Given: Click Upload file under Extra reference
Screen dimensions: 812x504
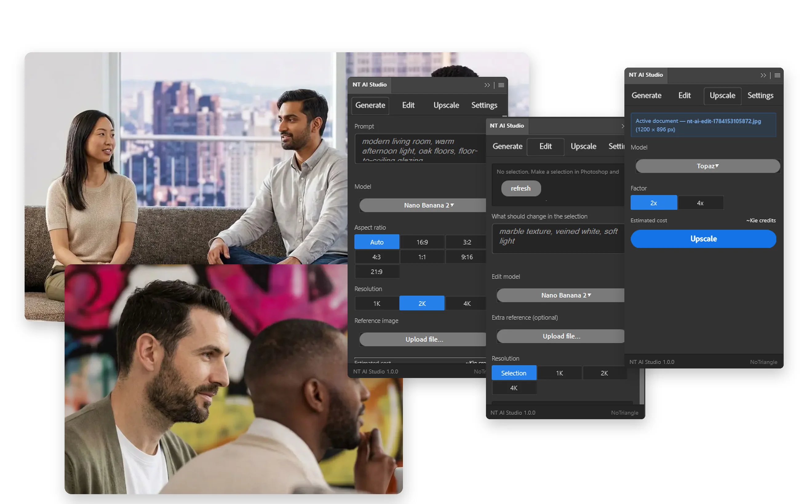Looking at the screenshot, I should 561,336.
